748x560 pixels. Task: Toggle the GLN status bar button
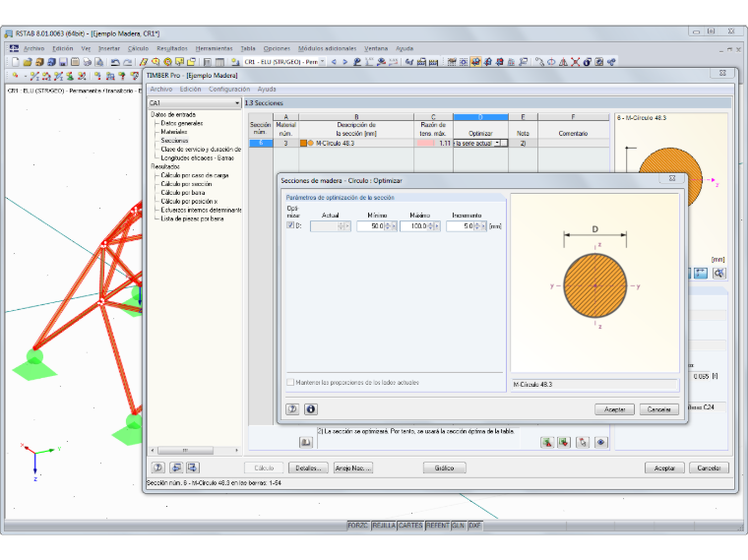[458, 526]
